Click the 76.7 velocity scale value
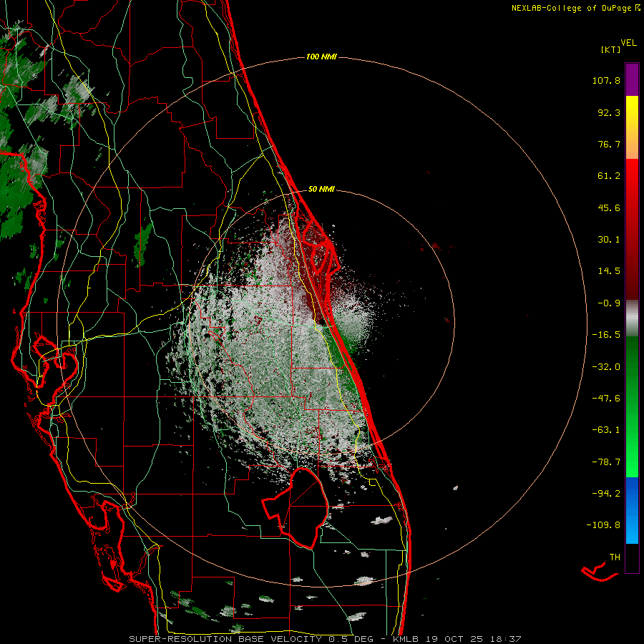Screen dimensions: 644x644 click(609, 144)
